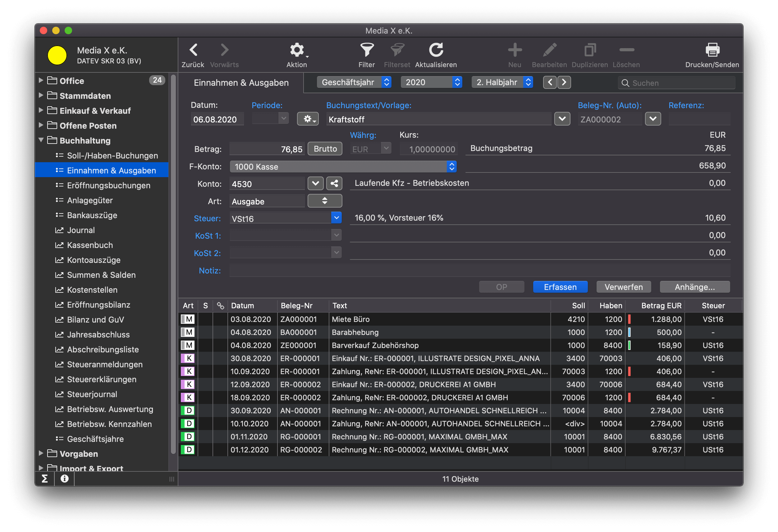Click the sidebar vertical scrollbar
The image size is (778, 532).
coord(173,264)
